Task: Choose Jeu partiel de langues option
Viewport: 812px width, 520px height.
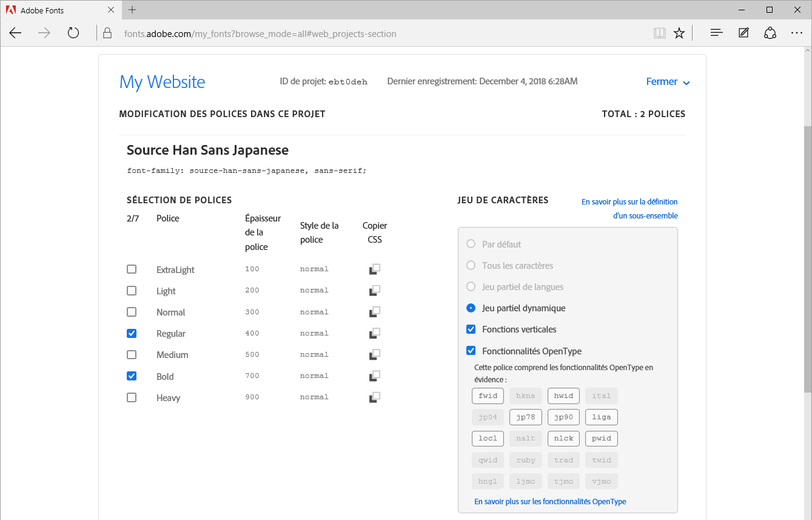Action: pyautogui.click(x=471, y=286)
